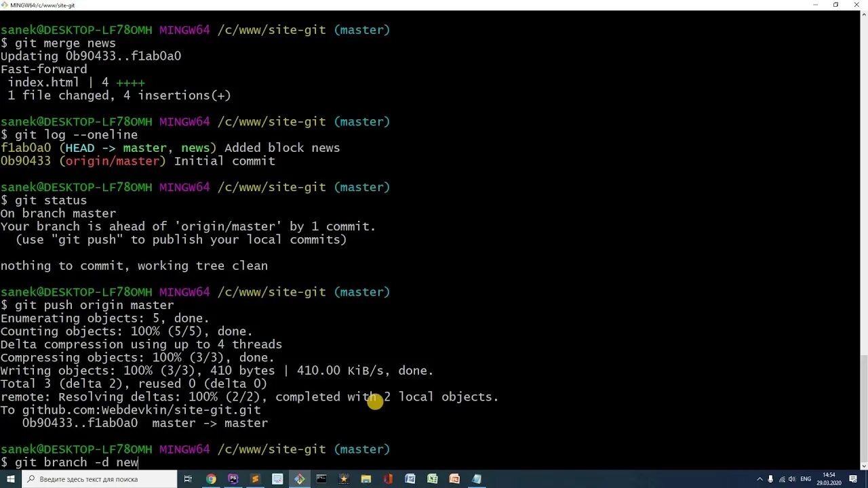Screen dimensions: 868x488
Task: Click the 'git log --oneline' command
Action: [x=69, y=135]
